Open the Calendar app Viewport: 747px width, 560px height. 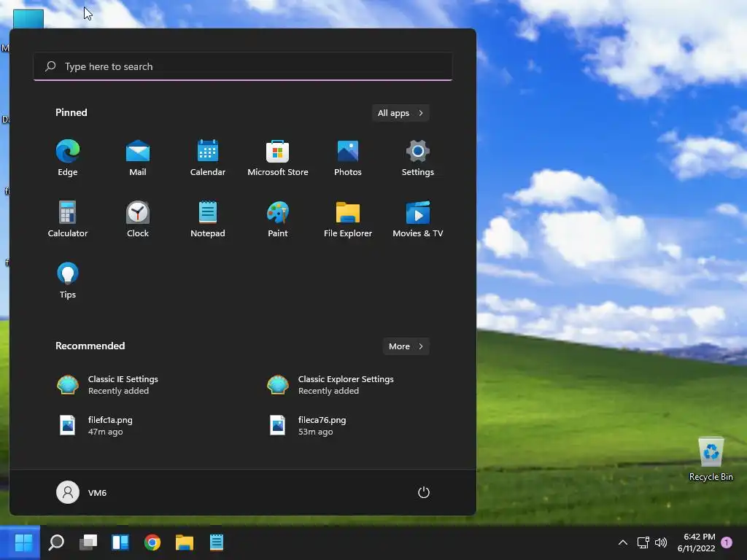pyautogui.click(x=208, y=158)
